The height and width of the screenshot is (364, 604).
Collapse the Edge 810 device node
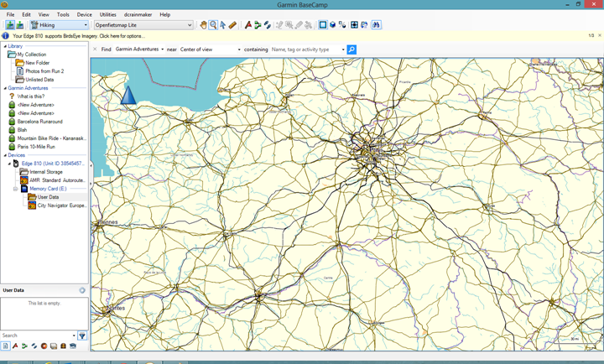click(x=9, y=164)
